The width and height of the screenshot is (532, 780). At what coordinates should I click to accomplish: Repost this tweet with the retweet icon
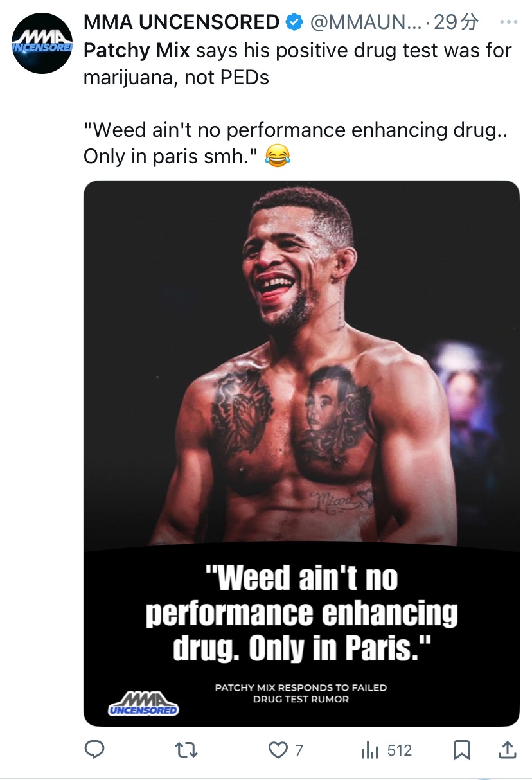click(186, 750)
